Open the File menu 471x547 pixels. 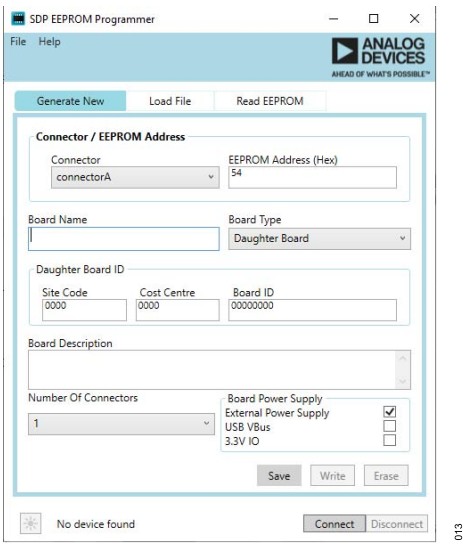point(18,42)
